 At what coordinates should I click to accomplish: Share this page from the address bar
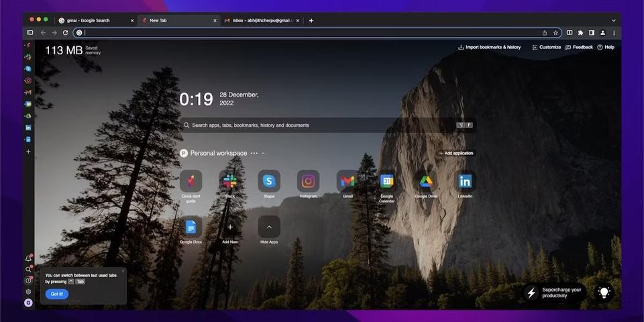click(545, 33)
